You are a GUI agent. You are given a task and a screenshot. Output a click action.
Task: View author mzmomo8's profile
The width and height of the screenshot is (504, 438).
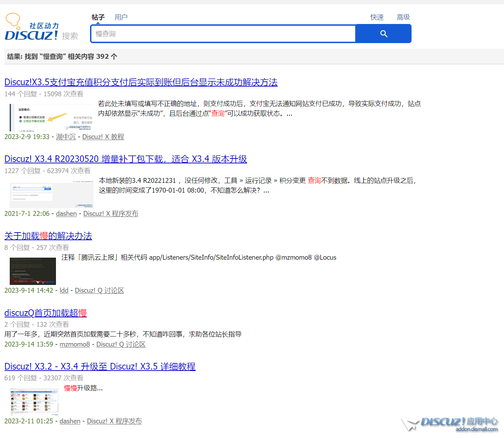75,344
